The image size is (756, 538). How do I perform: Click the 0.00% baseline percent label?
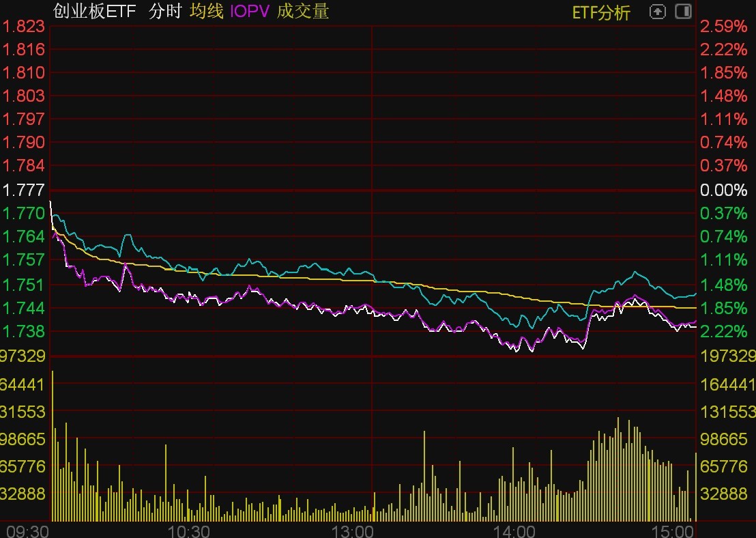(723, 190)
